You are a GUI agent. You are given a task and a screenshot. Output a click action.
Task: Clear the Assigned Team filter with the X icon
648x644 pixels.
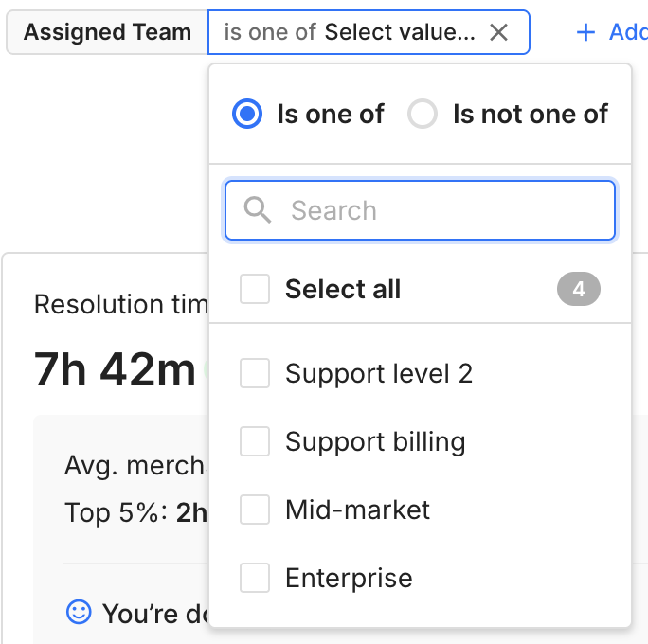tap(499, 32)
